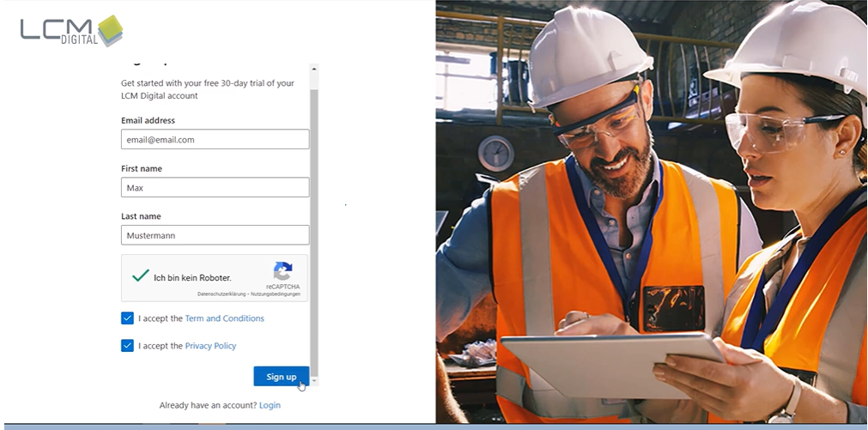Click the 'Email address' field label

[148, 121]
